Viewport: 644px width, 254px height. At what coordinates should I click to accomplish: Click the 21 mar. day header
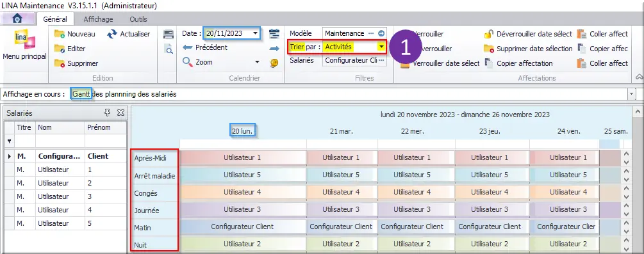pyautogui.click(x=342, y=132)
